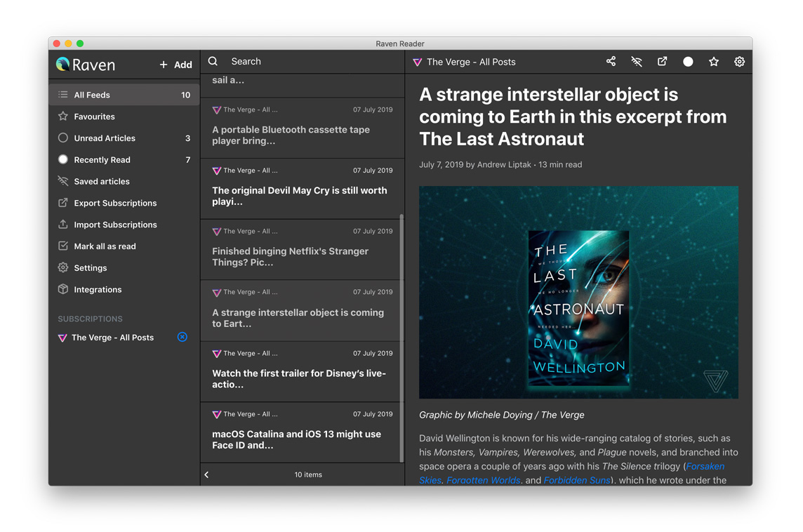
Task: Collapse article list with left chevron
Action: (207, 474)
